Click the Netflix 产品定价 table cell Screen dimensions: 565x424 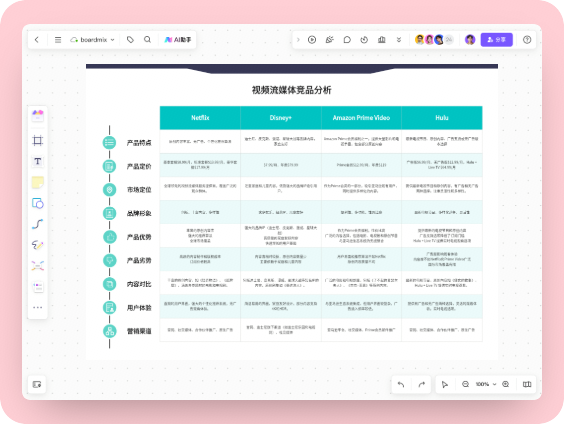click(x=200, y=165)
